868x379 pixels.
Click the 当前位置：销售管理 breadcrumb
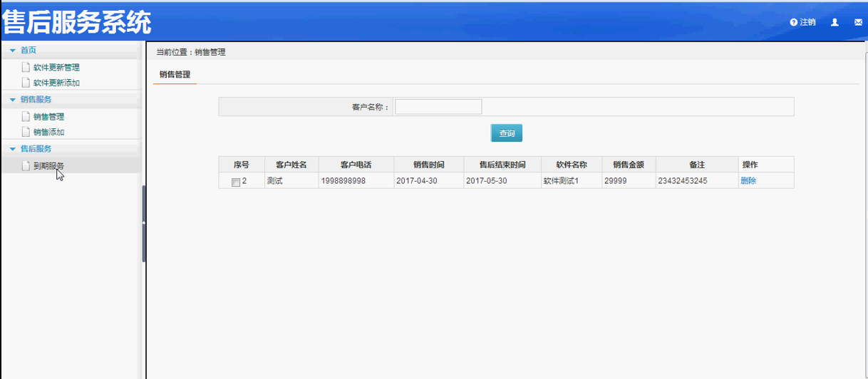coord(191,52)
